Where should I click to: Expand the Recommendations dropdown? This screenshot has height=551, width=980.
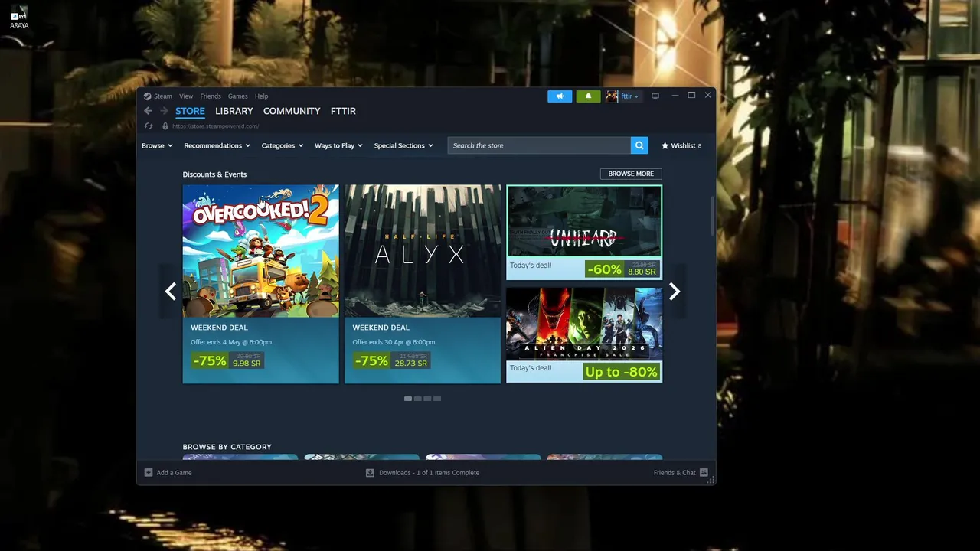click(217, 145)
